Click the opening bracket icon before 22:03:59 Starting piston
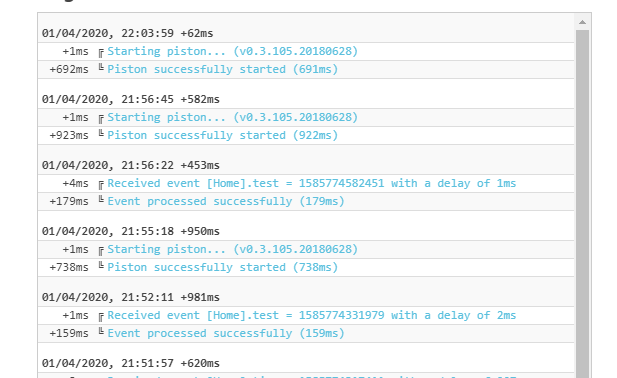Image resolution: width=617 pixels, height=378 pixels. (x=101, y=53)
